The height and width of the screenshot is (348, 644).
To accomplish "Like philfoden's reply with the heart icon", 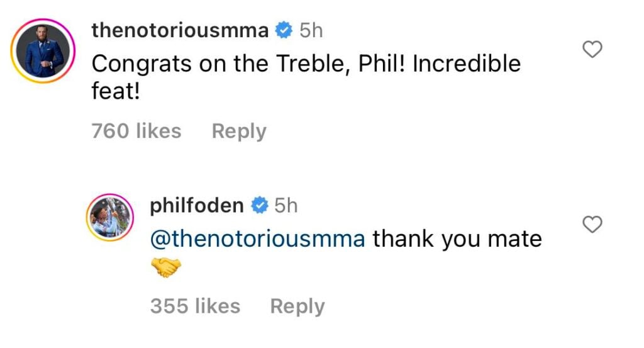I will (592, 224).
